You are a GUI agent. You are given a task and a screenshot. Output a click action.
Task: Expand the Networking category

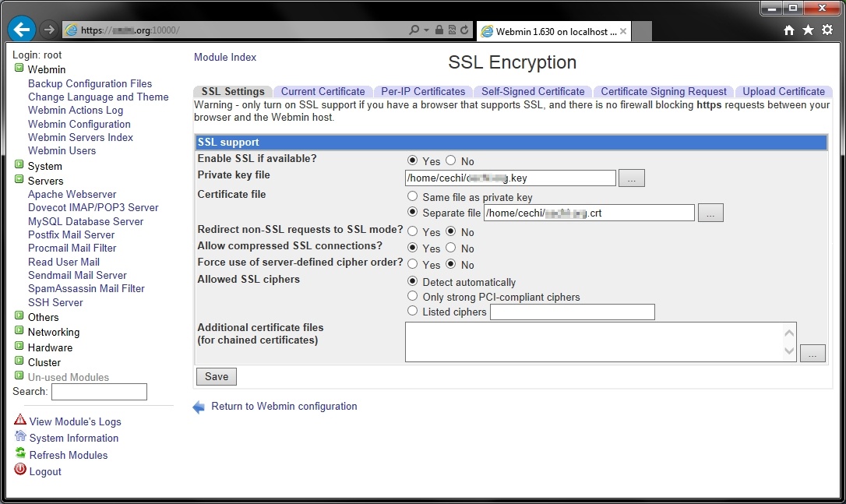(19, 332)
